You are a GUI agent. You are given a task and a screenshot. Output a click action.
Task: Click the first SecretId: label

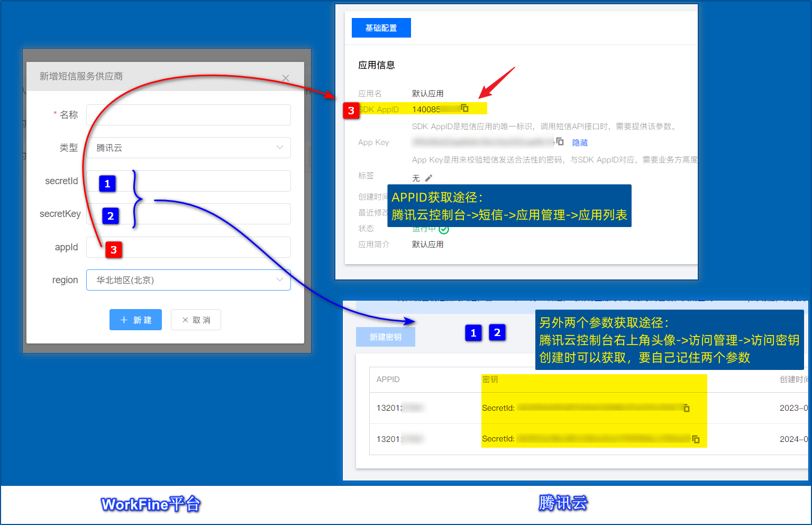pos(498,408)
